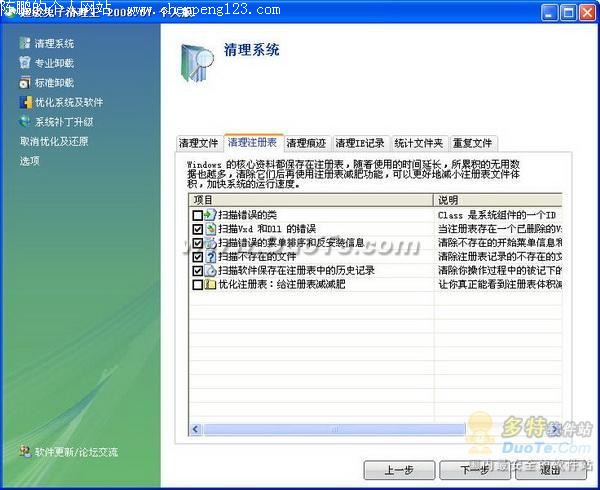Tick the 优化注册表 checkbox
This screenshot has width=600, height=490.
point(196,285)
